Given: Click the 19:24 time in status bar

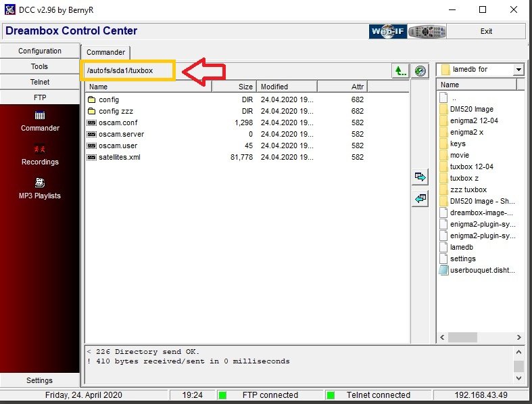Looking at the screenshot, I should 193,395.
